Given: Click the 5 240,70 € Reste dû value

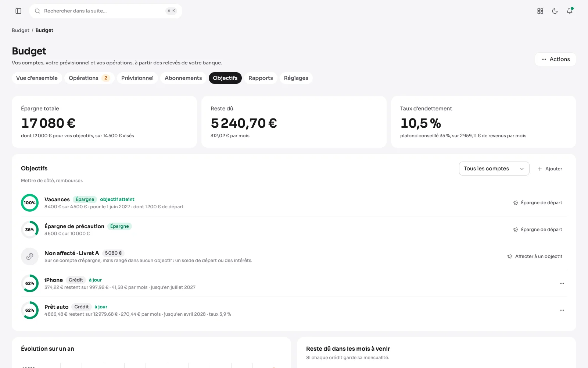Looking at the screenshot, I should 244,123.
